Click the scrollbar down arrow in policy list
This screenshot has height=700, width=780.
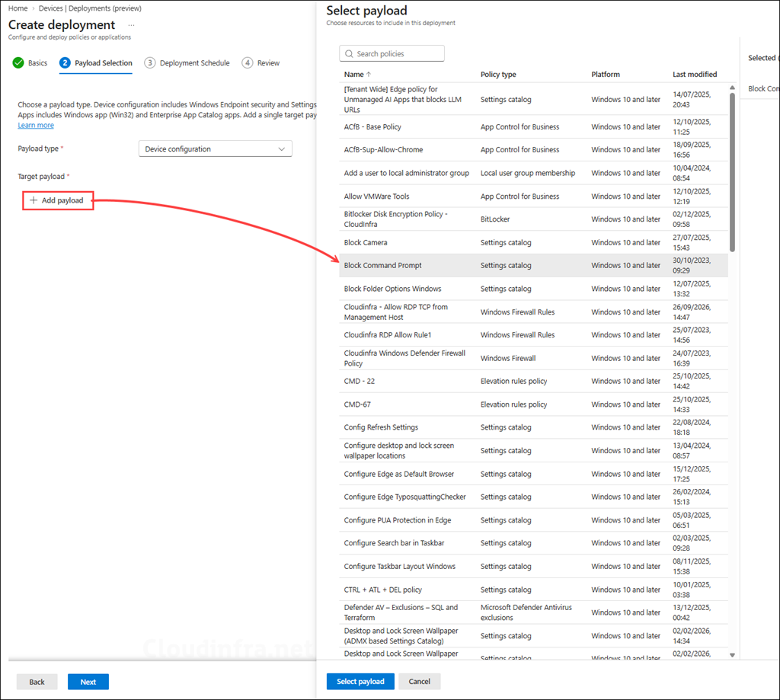point(732,655)
